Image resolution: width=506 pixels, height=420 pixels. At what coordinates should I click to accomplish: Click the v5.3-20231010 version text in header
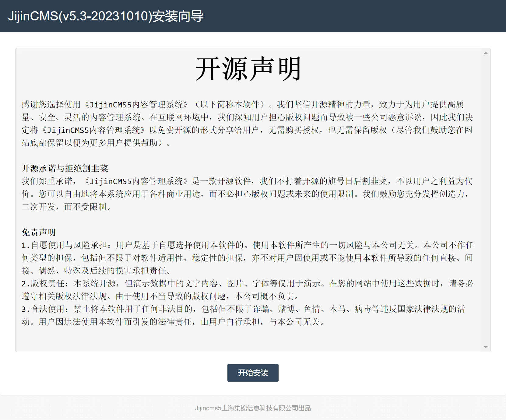105,16
